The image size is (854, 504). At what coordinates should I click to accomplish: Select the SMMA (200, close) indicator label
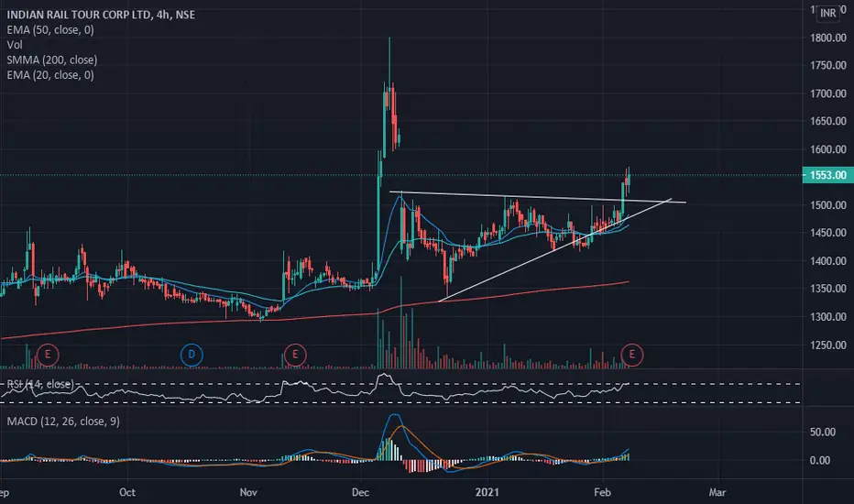click(51, 60)
